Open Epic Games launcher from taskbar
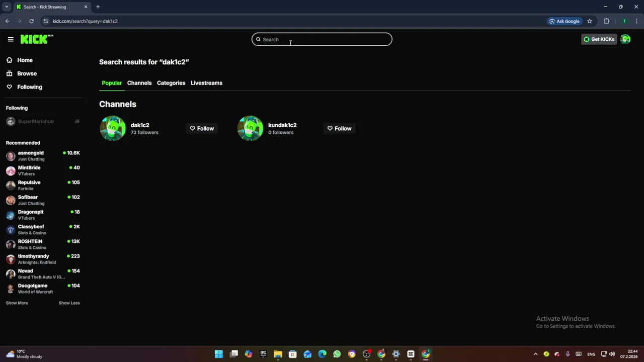The image size is (644, 362). (263, 354)
